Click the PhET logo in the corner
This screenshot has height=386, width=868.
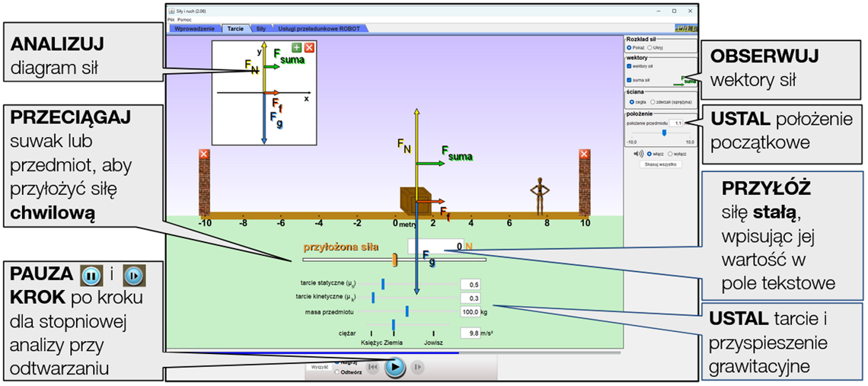tap(687, 28)
